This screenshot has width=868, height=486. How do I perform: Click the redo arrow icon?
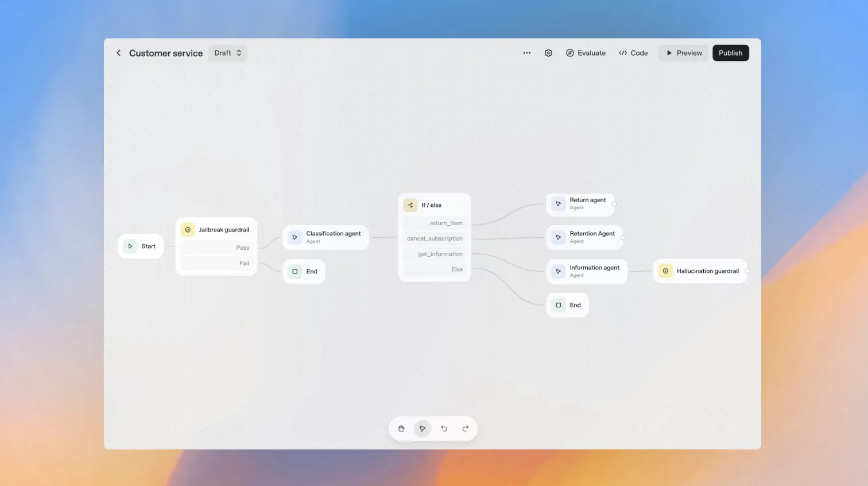pos(466,429)
